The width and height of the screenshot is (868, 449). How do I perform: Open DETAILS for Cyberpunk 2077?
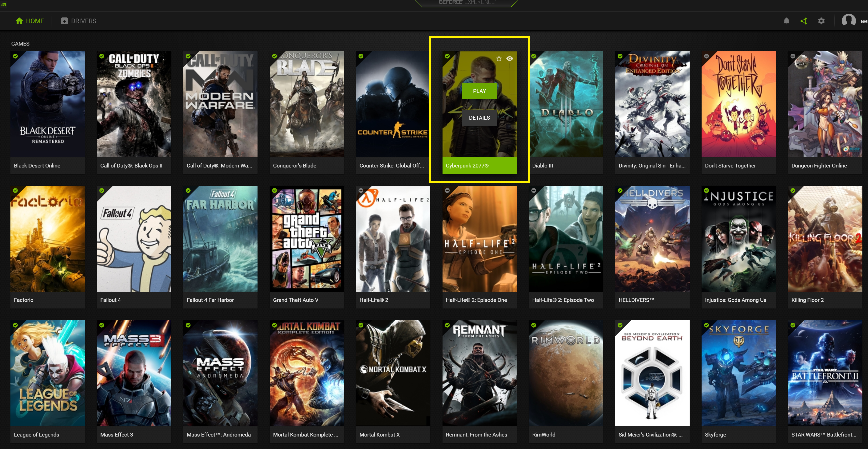(479, 118)
